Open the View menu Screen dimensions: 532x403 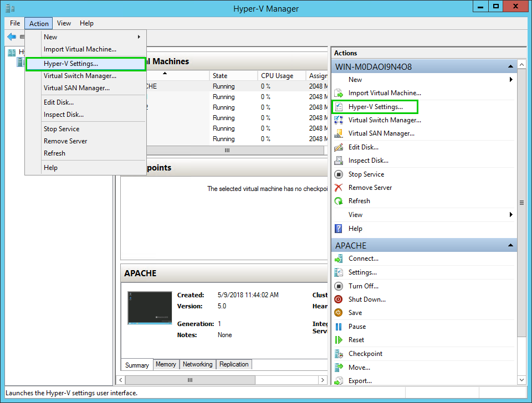[x=64, y=23]
